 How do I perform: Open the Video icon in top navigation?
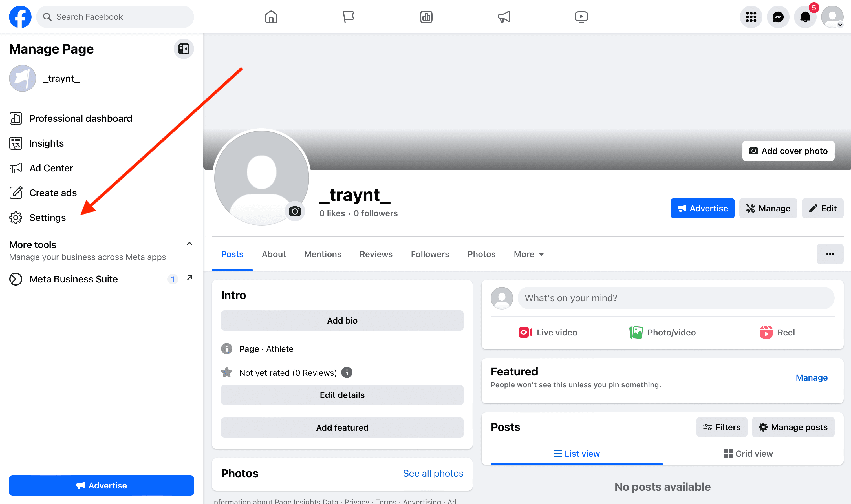(581, 17)
